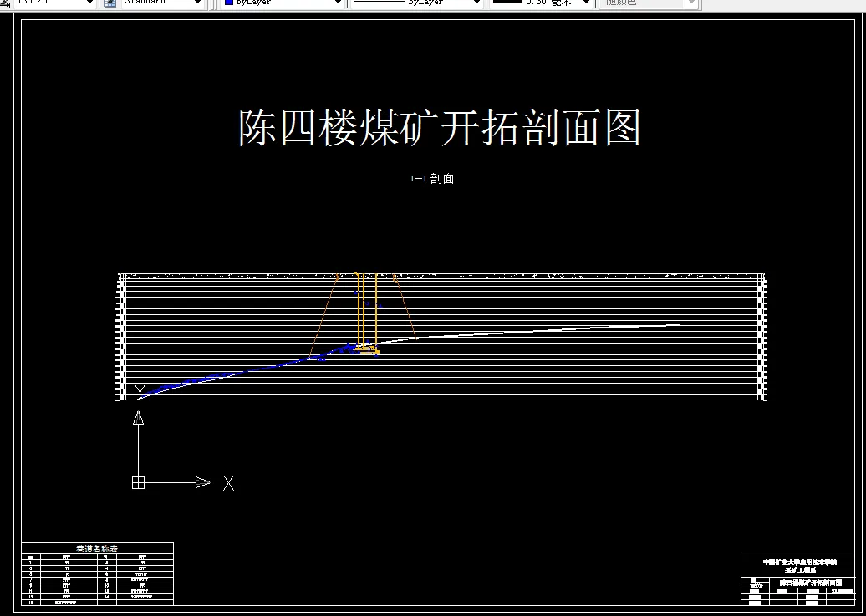The height and width of the screenshot is (616, 866).
Task: Click the I-I 剖面 label
Action: pos(431,177)
